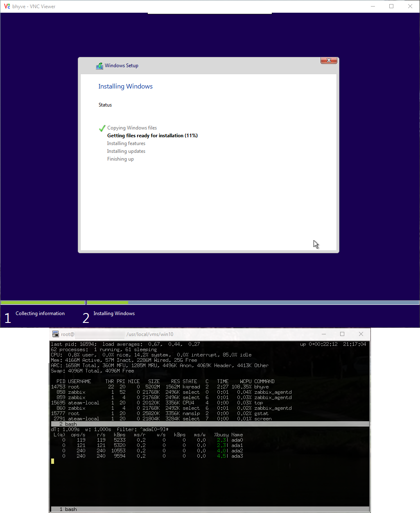This screenshot has height=513, width=420.
Task: Click step 2 'Installing Windows' label at bottom
Action: coord(114,313)
